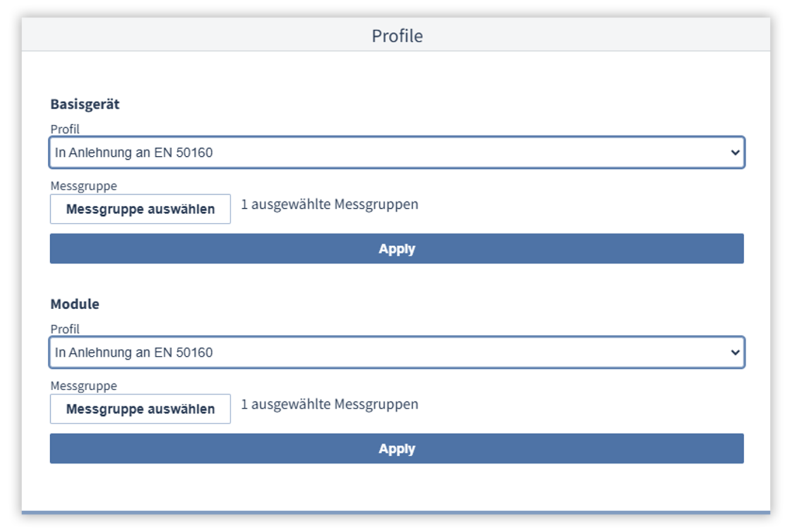Image resolution: width=792 pixels, height=532 pixels.
Task: Click Messgruppe auswählen under Module
Action: click(140, 409)
